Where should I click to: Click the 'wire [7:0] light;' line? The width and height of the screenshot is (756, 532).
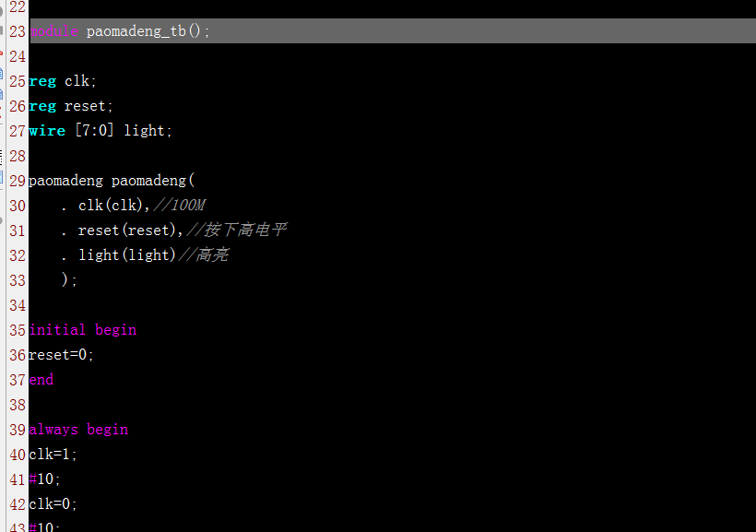click(x=100, y=131)
